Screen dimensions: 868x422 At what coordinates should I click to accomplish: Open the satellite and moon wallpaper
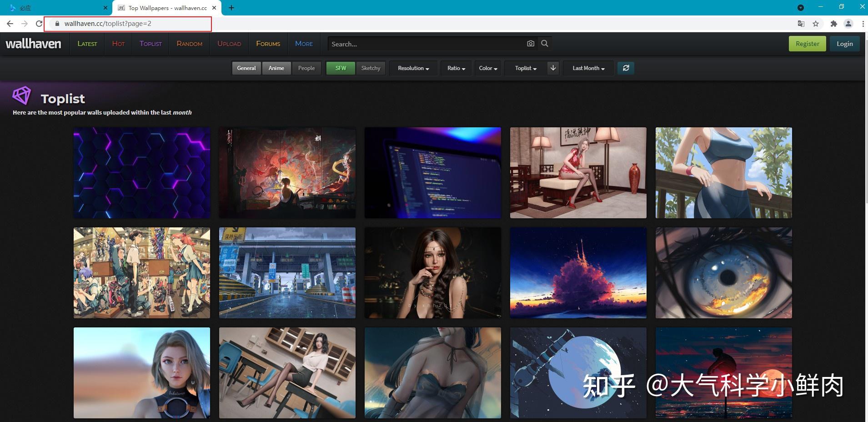pyautogui.click(x=578, y=373)
